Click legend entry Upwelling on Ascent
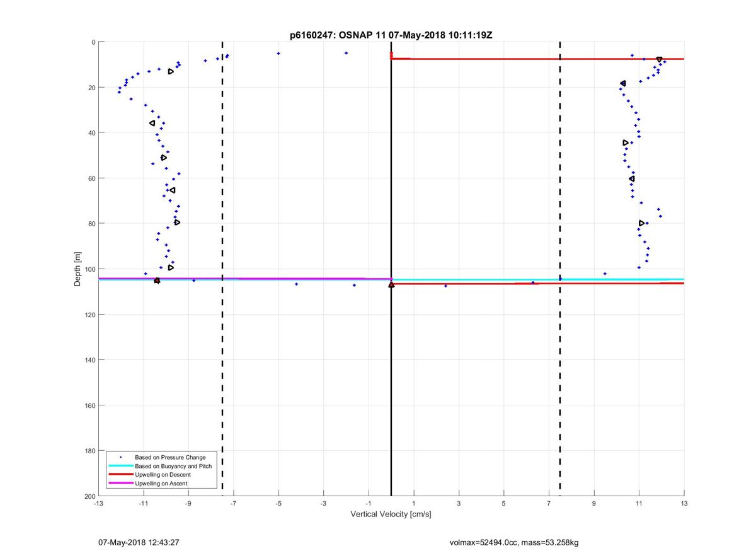 (x=161, y=484)
